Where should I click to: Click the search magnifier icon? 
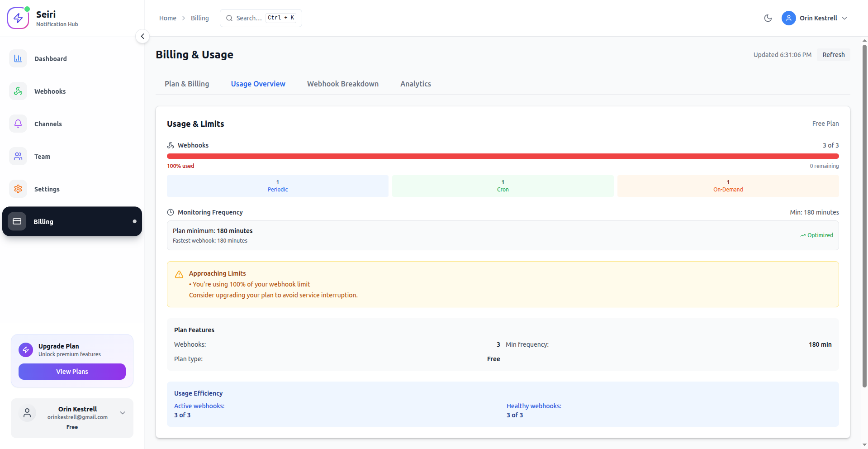tap(230, 18)
